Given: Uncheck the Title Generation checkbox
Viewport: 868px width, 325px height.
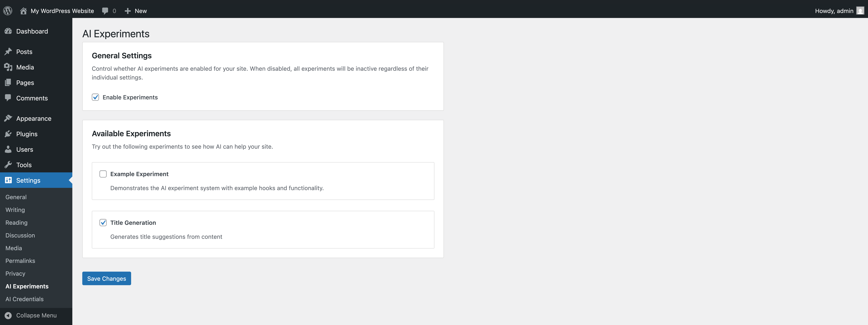Looking at the screenshot, I should (103, 223).
